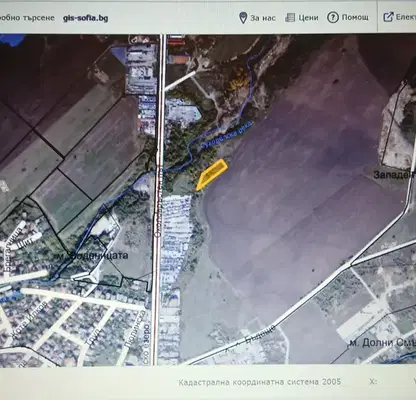Open the Помощ menu item
Viewport: 416px width, 400px height.
[355, 17]
